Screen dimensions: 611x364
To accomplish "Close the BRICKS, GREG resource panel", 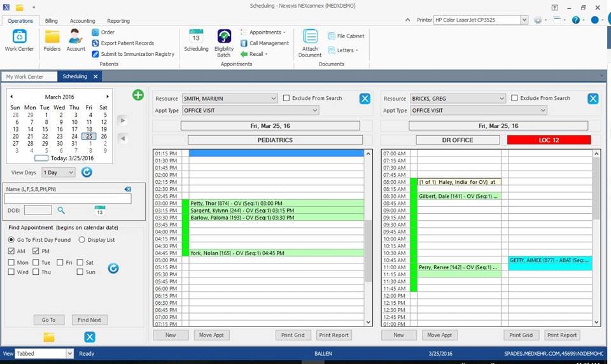I will (593, 99).
